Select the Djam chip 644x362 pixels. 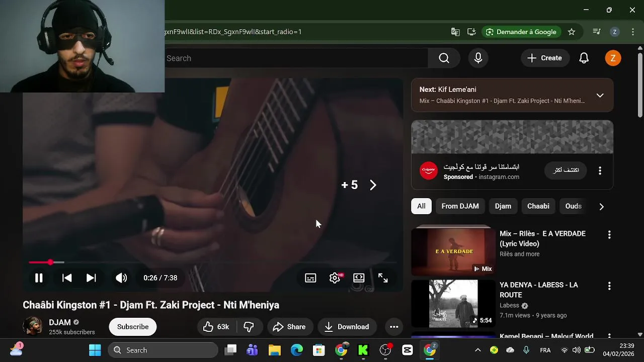pyautogui.click(x=503, y=206)
